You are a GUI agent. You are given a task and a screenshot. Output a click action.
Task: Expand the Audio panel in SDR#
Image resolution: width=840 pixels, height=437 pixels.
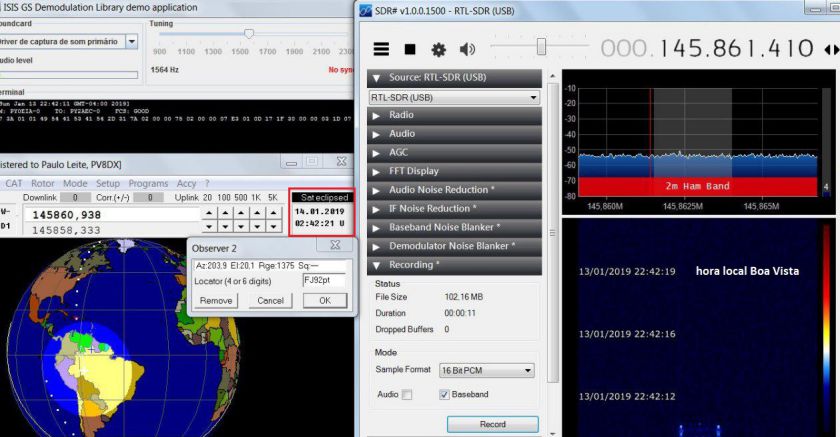pyautogui.click(x=454, y=134)
